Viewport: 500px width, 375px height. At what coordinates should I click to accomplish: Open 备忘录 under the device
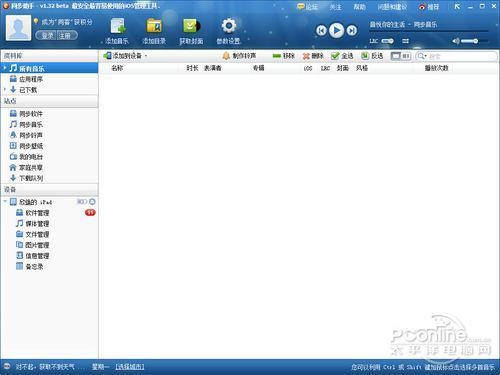pos(49,266)
